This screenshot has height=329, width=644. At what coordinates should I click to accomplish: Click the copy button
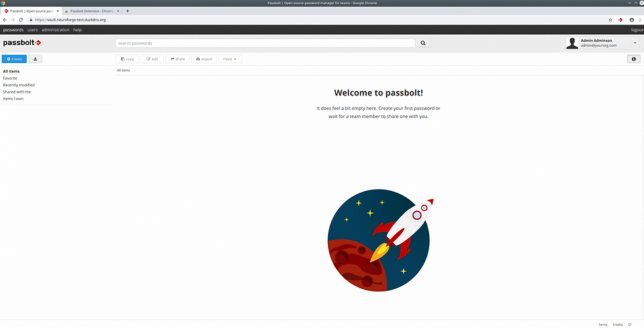[127, 59]
